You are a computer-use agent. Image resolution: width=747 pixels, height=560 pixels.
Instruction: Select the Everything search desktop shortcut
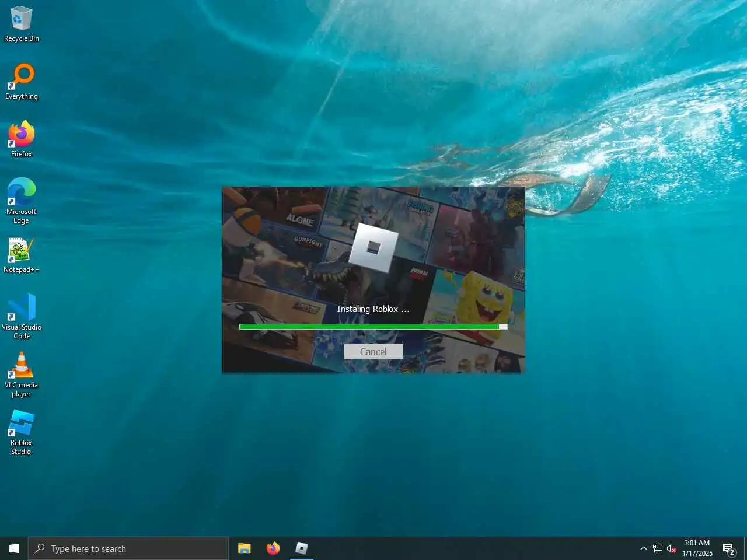21,82
